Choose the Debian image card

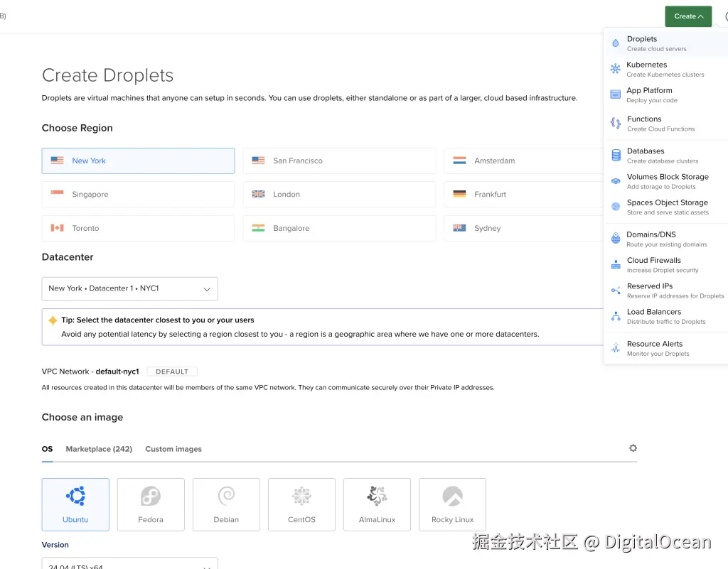tap(226, 504)
